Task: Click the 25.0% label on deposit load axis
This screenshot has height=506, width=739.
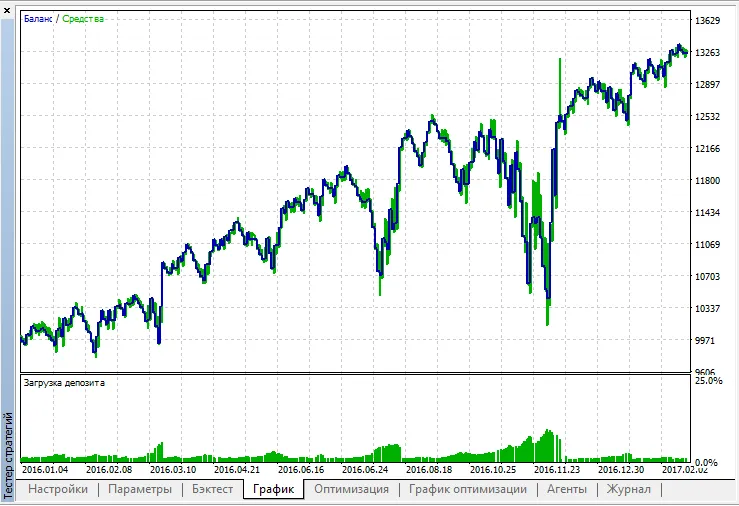Action: [x=709, y=381]
